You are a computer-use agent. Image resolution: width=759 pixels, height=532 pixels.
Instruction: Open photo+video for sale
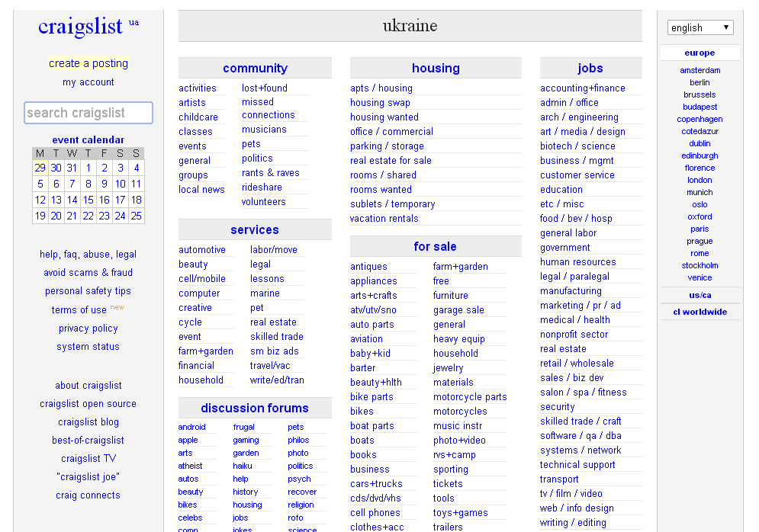(x=459, y=441)
